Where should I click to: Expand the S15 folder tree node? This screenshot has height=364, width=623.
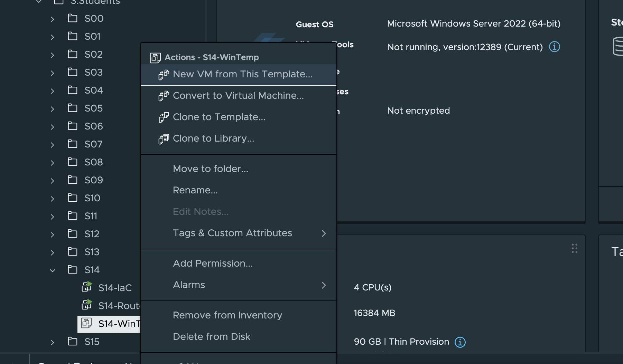tap(53, 342)
